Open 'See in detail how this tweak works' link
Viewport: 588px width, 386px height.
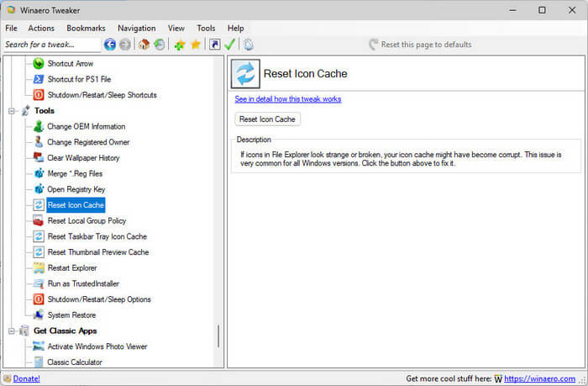(288, 98)
